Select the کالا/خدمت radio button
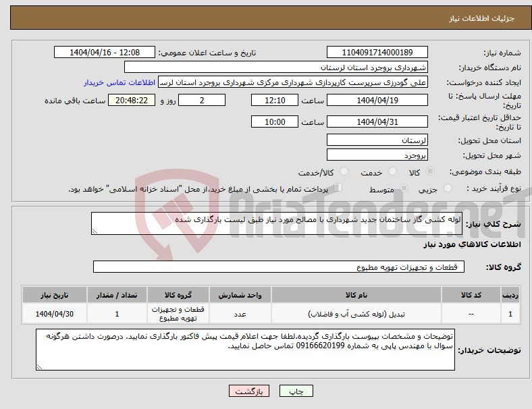The height and width of the screenshot is (409, 532). (344, 171)
